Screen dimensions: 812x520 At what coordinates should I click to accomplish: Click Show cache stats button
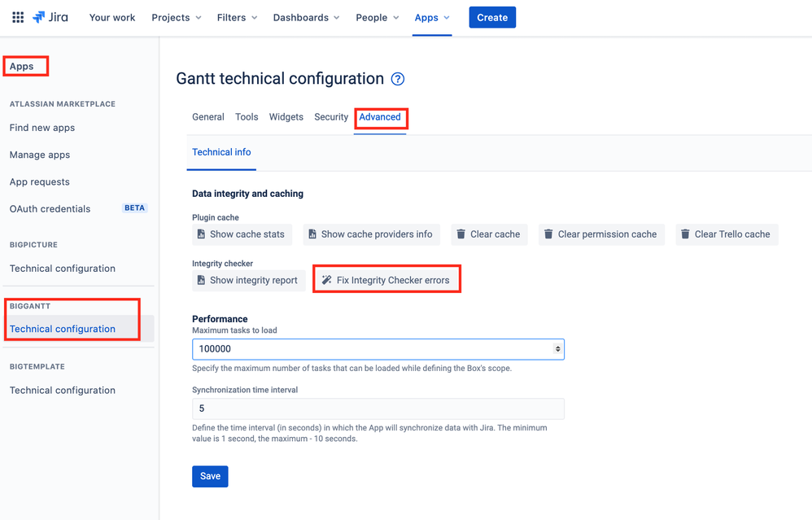[x=242, y=234]
